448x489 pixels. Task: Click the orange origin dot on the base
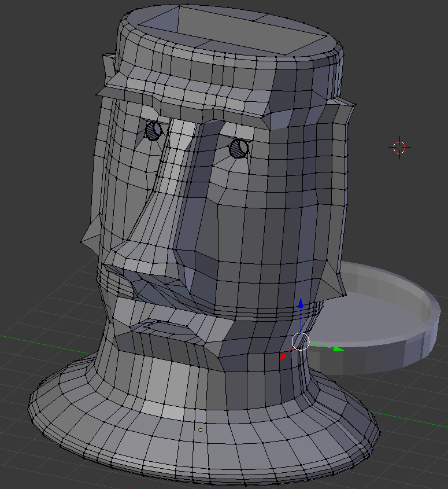tap(201, 430)
